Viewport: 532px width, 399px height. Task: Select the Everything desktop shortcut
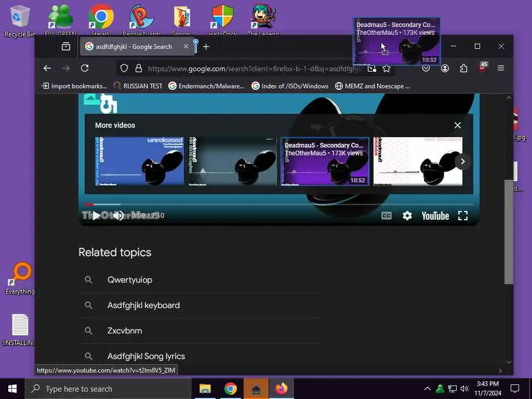tap(20, 278)
